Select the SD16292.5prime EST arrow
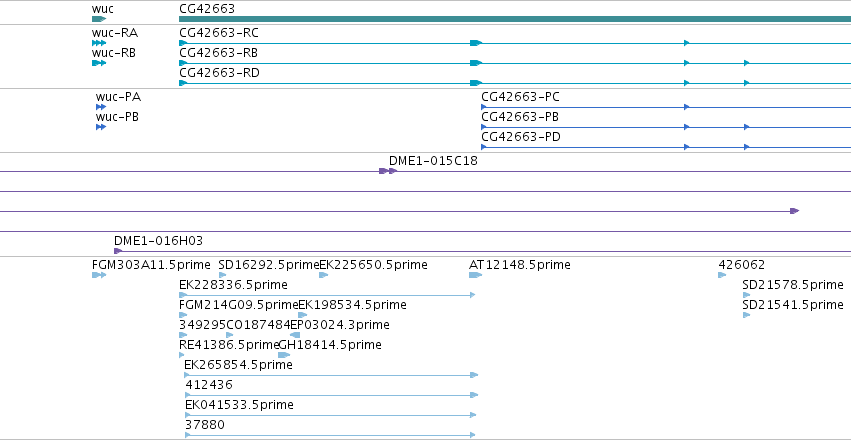Screen dimensions: 851x440 223,275
